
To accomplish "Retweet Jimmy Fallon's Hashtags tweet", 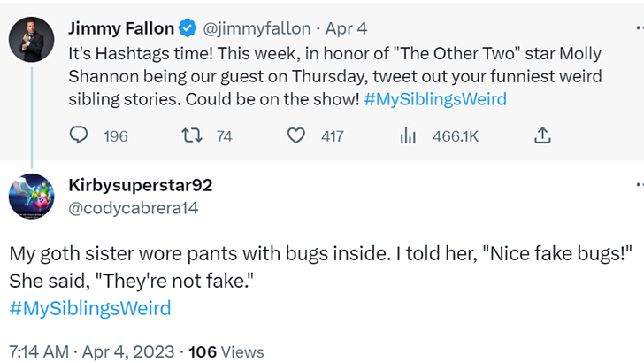I will pos(192,135).
